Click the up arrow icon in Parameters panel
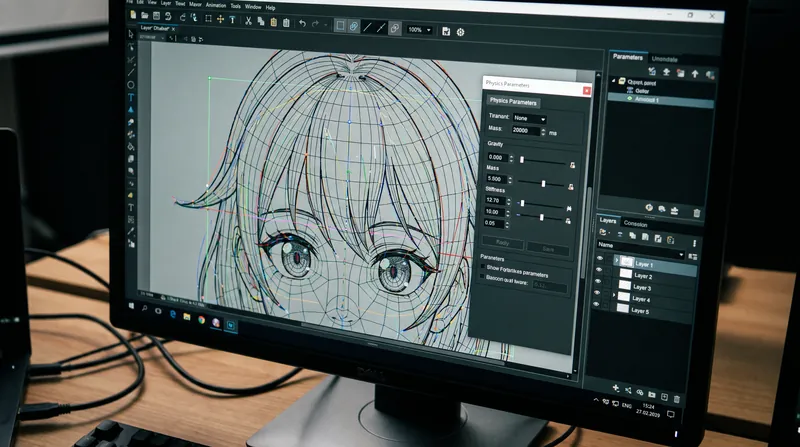This screenshot has height=447, width=800. point(695,74)
